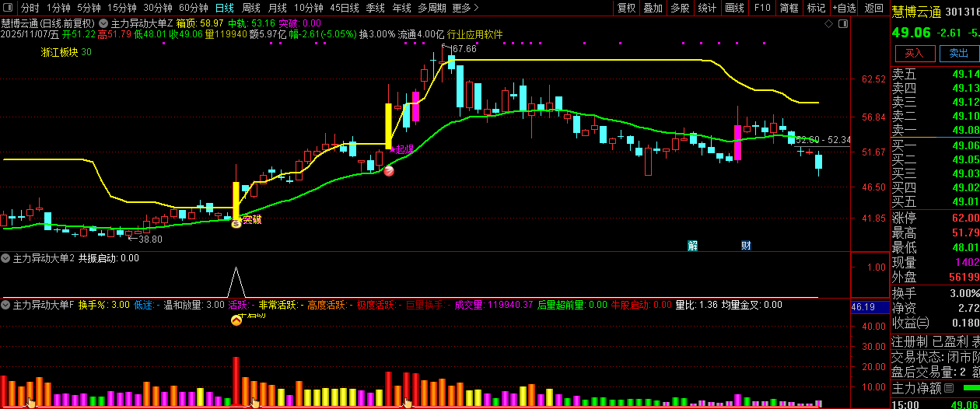Image resolution: width=980 pixels, height=409 pixels.
Task: Click the 解 marker on the chart
Action: point(692,246)
